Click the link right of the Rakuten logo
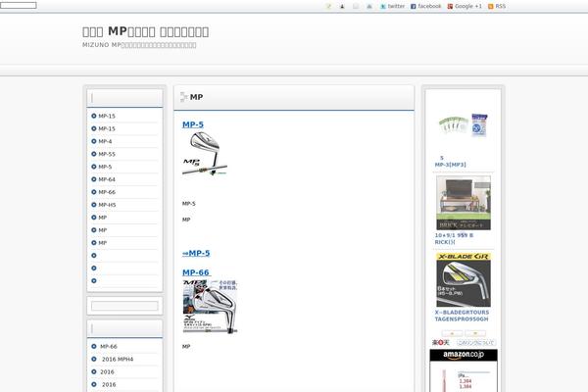The height and width of the screenshot is (392, 588). (x=476, y=343)
